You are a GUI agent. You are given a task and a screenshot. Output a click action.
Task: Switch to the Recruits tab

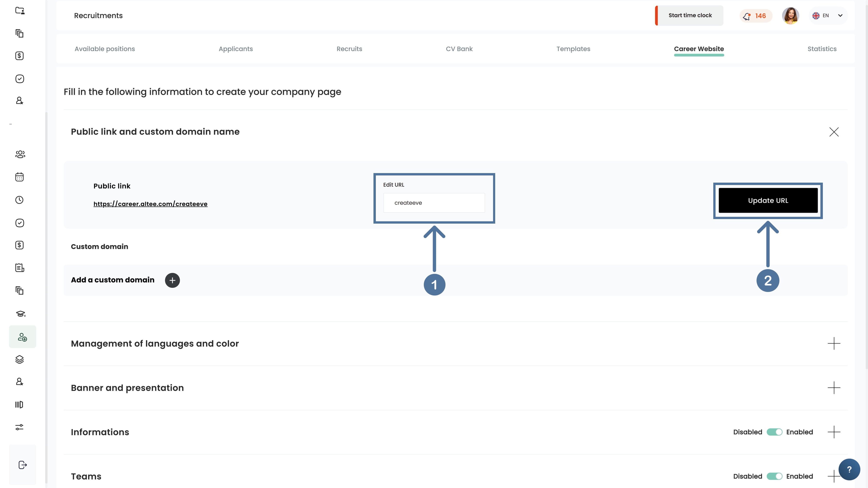pos(349,49)
